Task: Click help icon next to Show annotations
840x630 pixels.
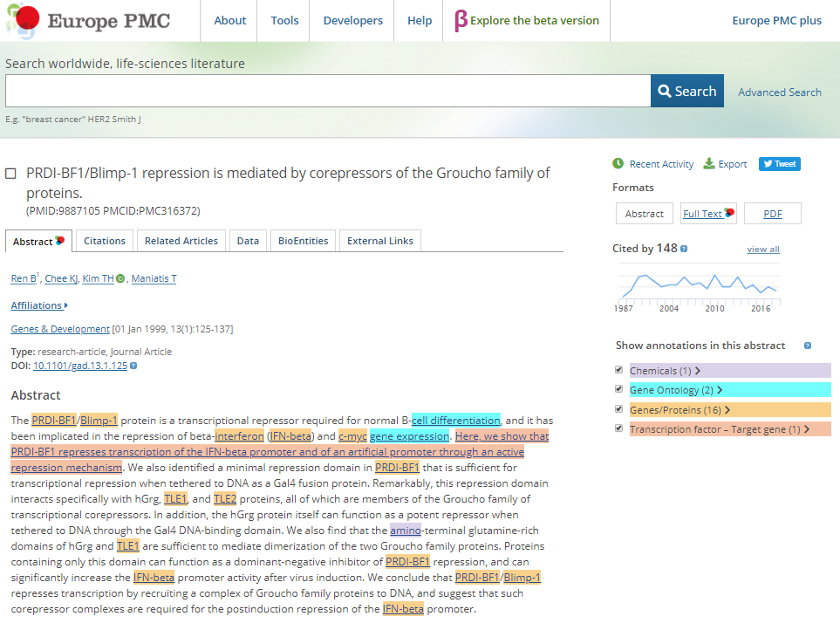Action: pos(808,346)
